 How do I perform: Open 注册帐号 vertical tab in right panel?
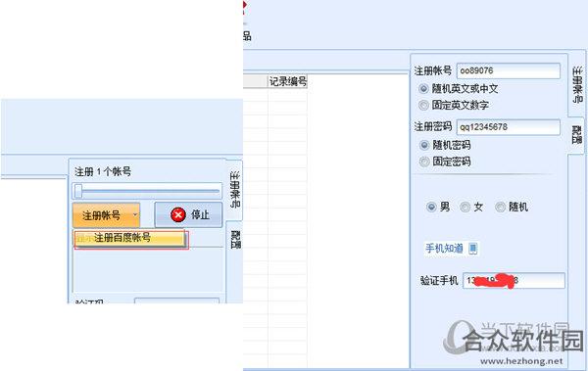(x=577, y=85)
